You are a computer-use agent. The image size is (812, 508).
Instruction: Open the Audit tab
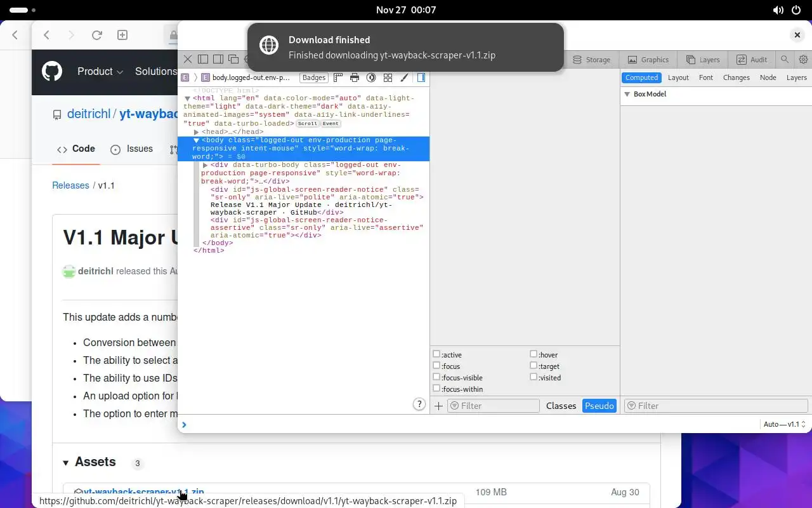752,60
